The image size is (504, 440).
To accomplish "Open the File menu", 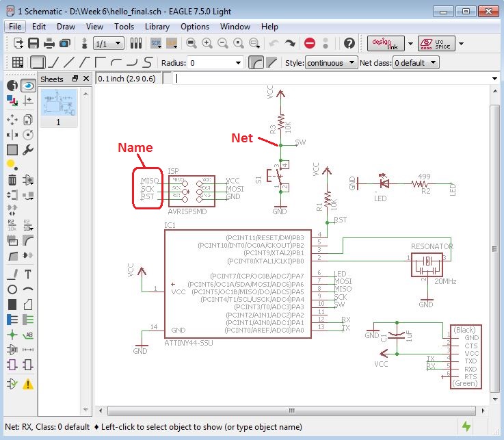I will tap(15, 27).
